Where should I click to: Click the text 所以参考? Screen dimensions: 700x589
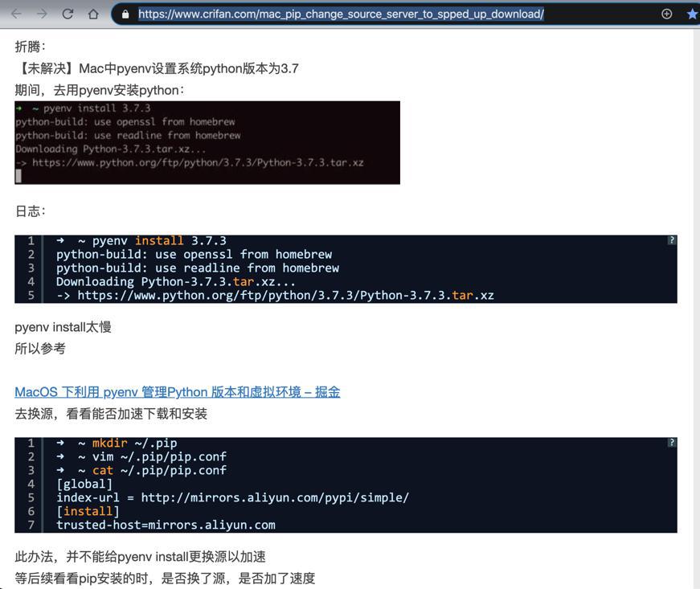coord(40,349)
